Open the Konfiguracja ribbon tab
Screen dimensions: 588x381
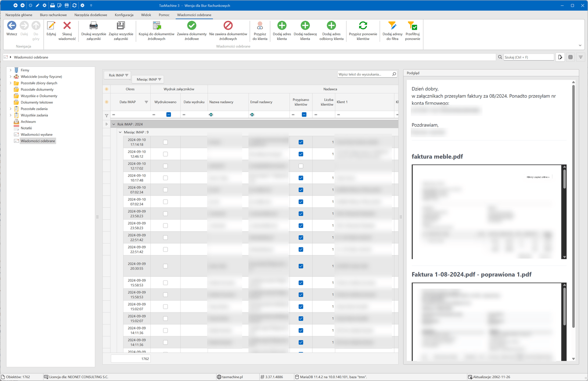pos(124,15)
